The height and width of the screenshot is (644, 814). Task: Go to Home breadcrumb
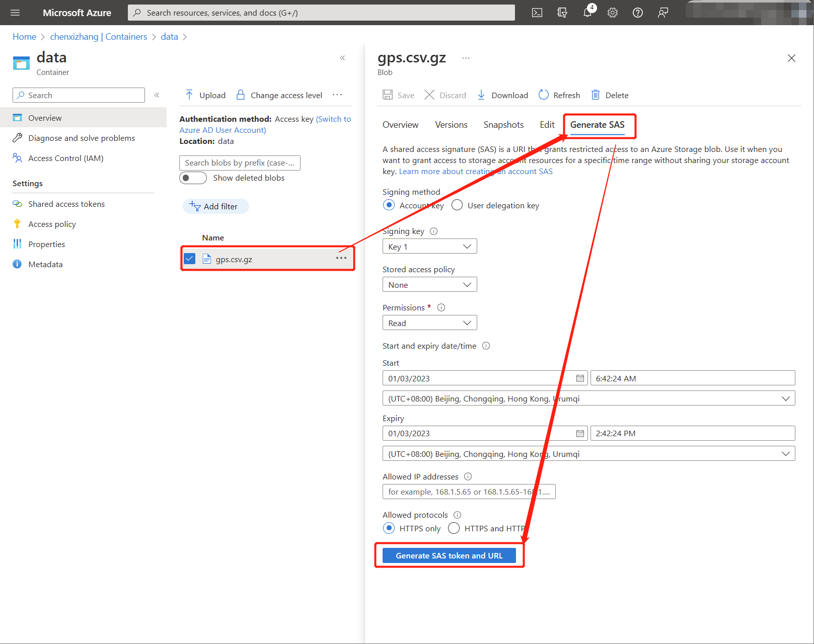pyautogui.click(x=24, y=37)
